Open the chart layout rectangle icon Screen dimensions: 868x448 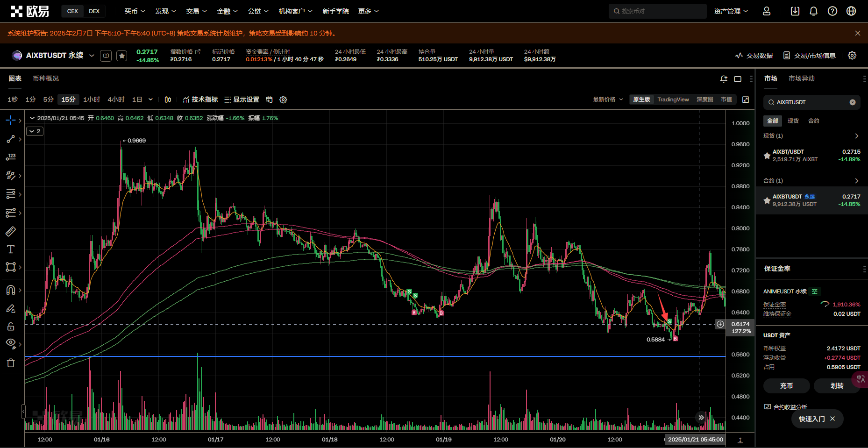(x=738, y=79)
